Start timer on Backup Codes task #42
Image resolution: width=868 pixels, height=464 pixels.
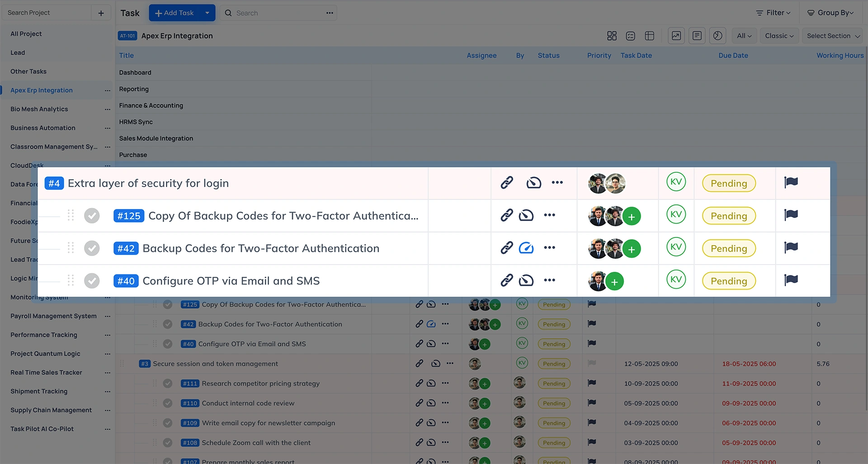click(526, 248)
